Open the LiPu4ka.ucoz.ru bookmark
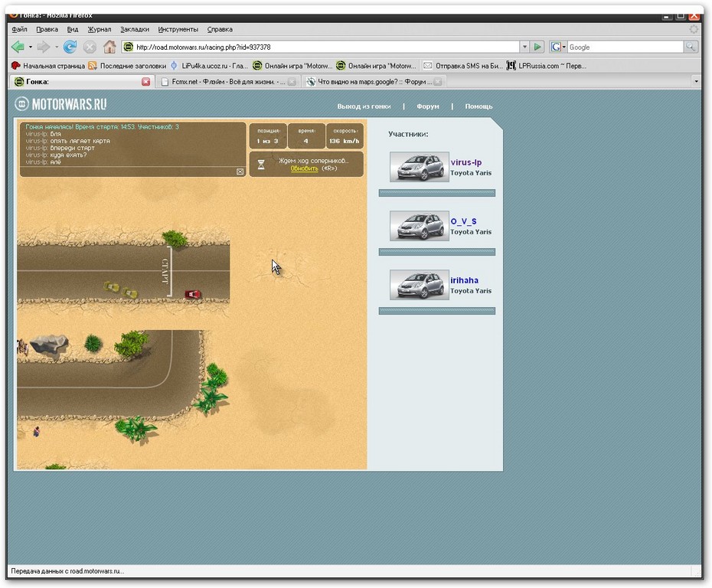This screenshot has width=712, height=588. 209,66
